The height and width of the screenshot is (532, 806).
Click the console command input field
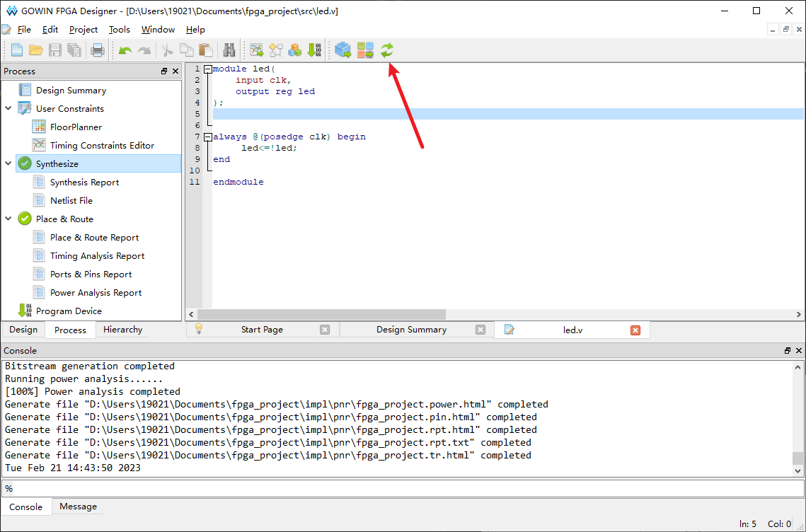click(403, 488)
